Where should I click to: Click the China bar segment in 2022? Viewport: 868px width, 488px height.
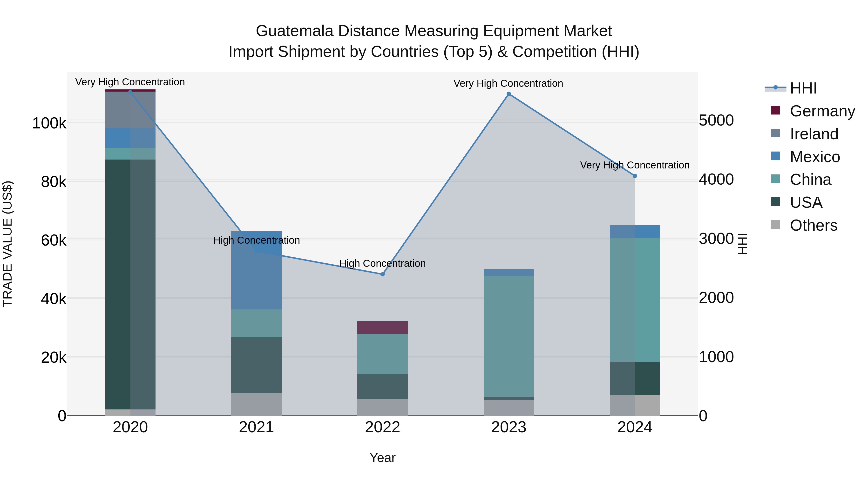[382, 354]
